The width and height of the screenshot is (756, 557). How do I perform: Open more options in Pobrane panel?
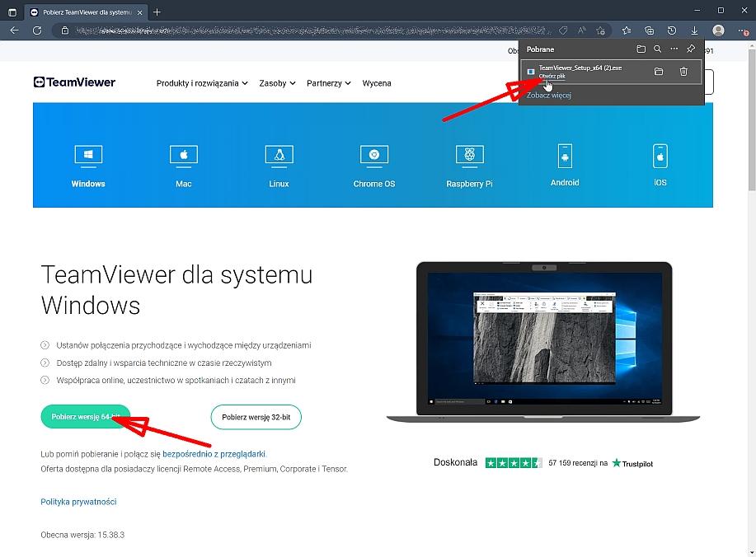click(674, 49)
